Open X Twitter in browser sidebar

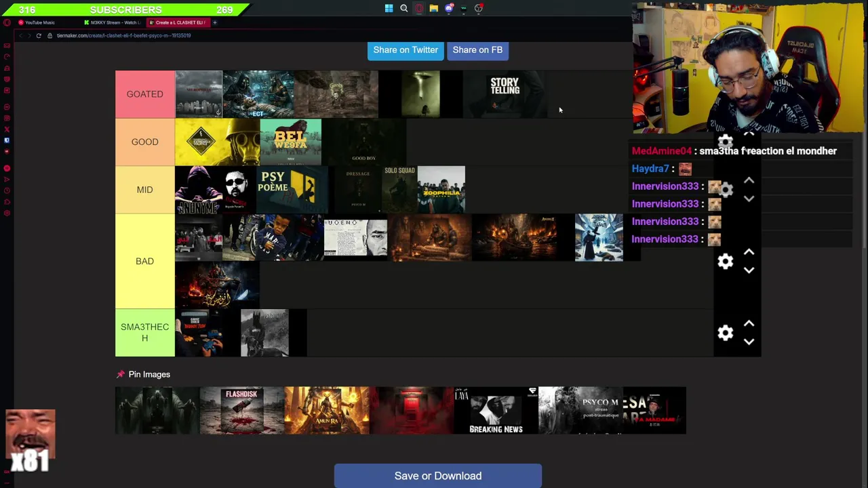coord(7,129)
